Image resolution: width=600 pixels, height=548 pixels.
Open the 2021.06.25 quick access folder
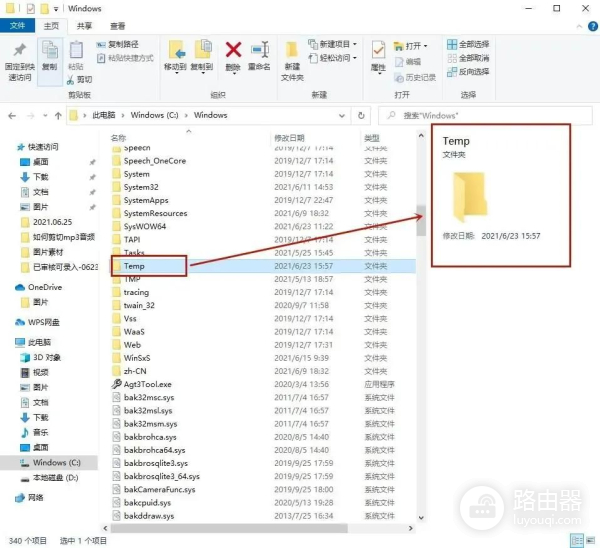[x=52, y=222]
